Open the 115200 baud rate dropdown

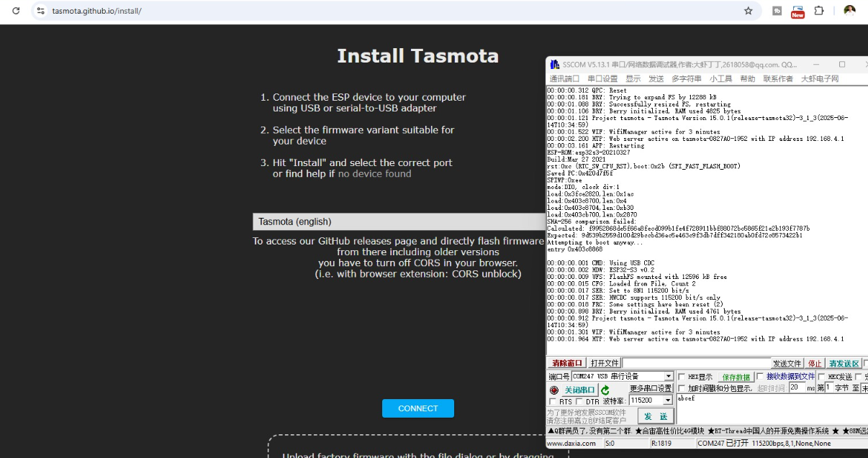667,400
